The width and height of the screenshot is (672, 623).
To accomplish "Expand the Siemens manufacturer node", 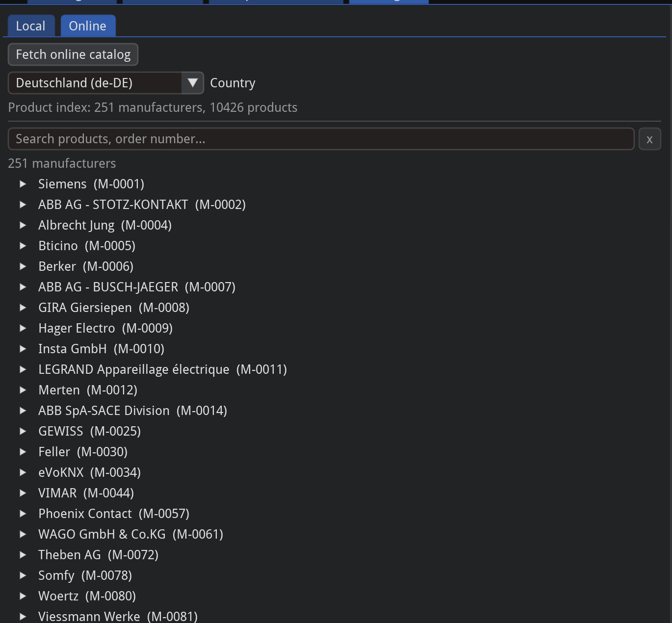I will click(x=23, y=184).
